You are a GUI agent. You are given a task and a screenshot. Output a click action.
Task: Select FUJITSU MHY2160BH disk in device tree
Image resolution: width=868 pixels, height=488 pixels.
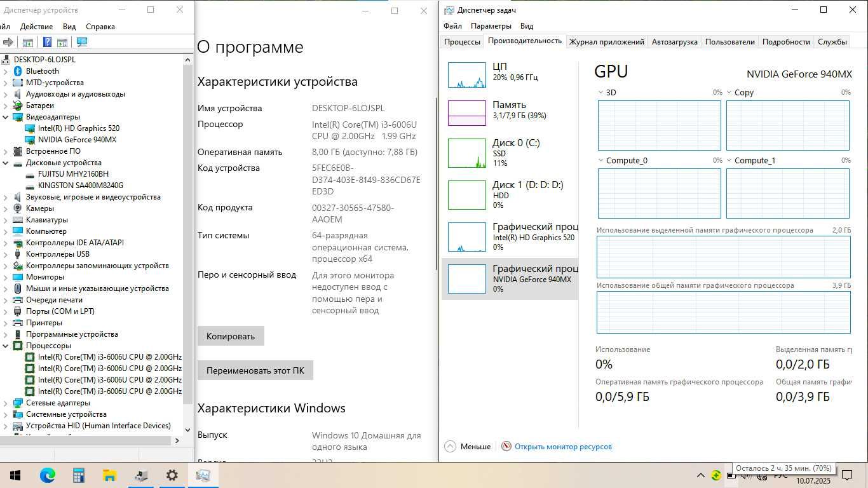coord(73,174)
